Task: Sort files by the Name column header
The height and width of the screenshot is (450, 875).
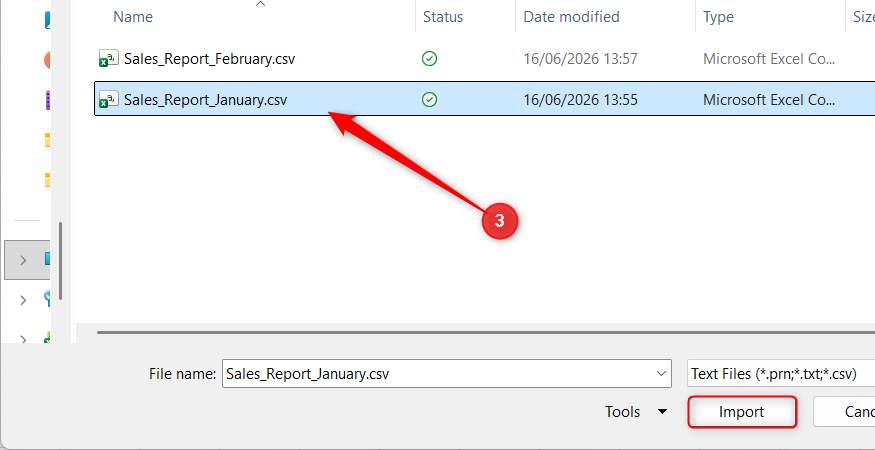Action: (x=133, y=17)
